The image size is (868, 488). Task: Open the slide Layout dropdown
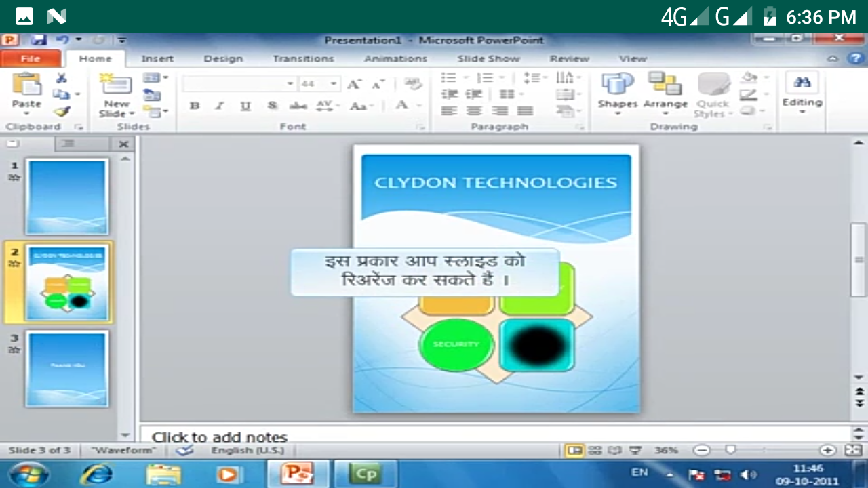tap(155, 79)
